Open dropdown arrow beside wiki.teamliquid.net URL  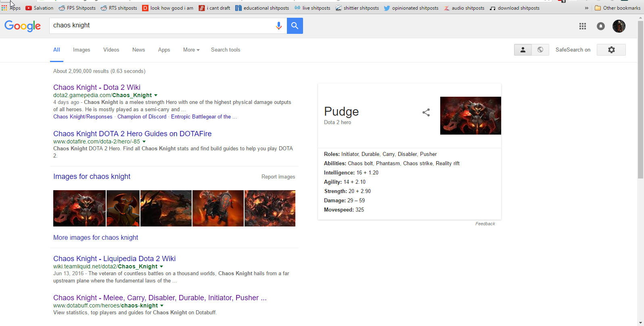[x=161, y=267]
